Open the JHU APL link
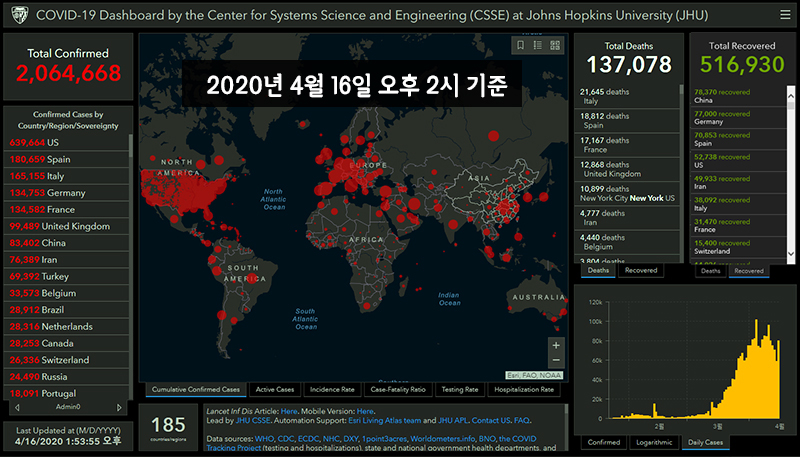This screenshot has height=457, width=800. 453,421
